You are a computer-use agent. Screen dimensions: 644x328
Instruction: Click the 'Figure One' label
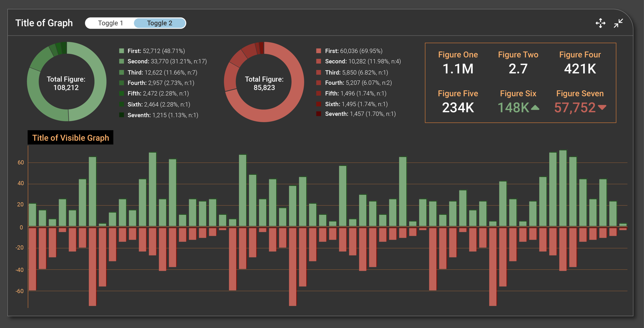(458, 55)
